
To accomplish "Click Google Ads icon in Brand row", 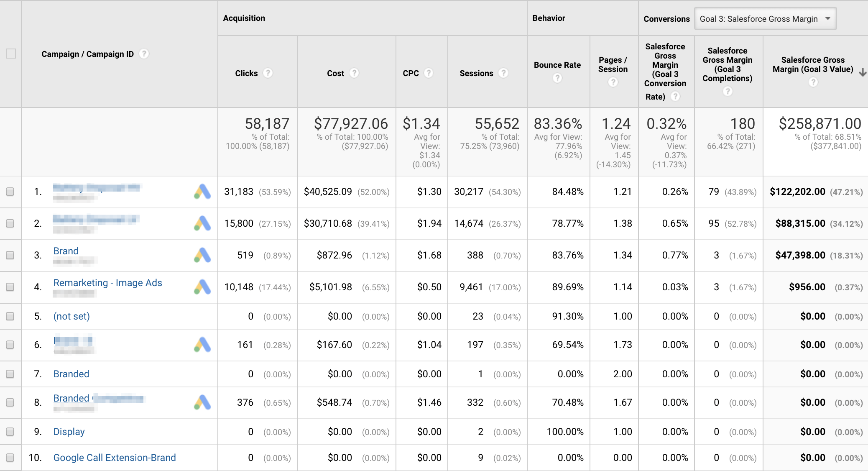I will 202,255.
